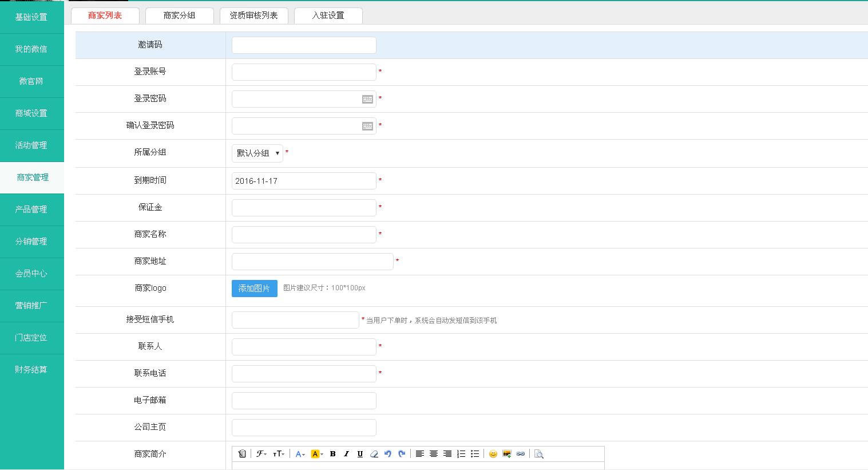868x470 pixels.
Task: Go to 产品管理 in the sidebar
Action: [31, 210]
